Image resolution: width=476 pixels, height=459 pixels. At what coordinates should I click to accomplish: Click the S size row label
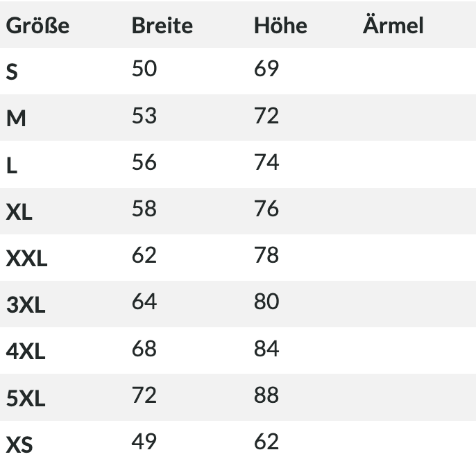[x=12, y=72]
